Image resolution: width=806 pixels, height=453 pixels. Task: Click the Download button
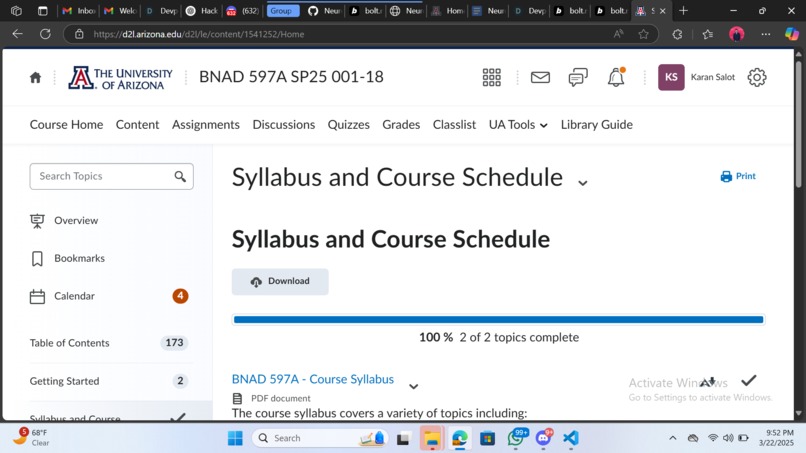[x=280, y=281]
